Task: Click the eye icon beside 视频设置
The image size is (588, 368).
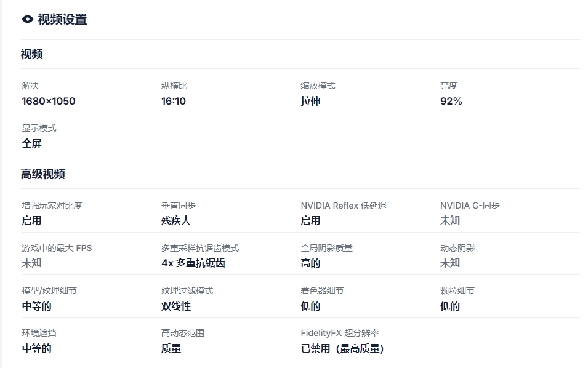Action: click(x=27, y=19)
